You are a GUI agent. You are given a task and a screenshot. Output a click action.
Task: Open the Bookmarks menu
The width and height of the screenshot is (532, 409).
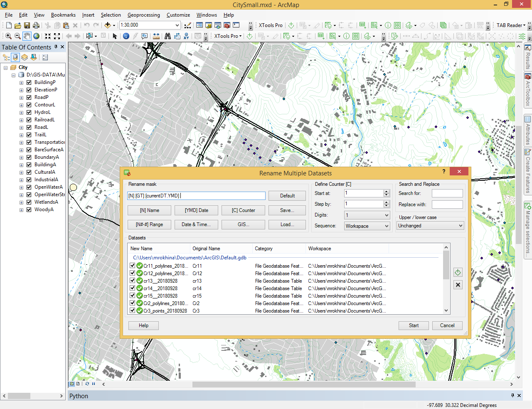pos(63,15)
